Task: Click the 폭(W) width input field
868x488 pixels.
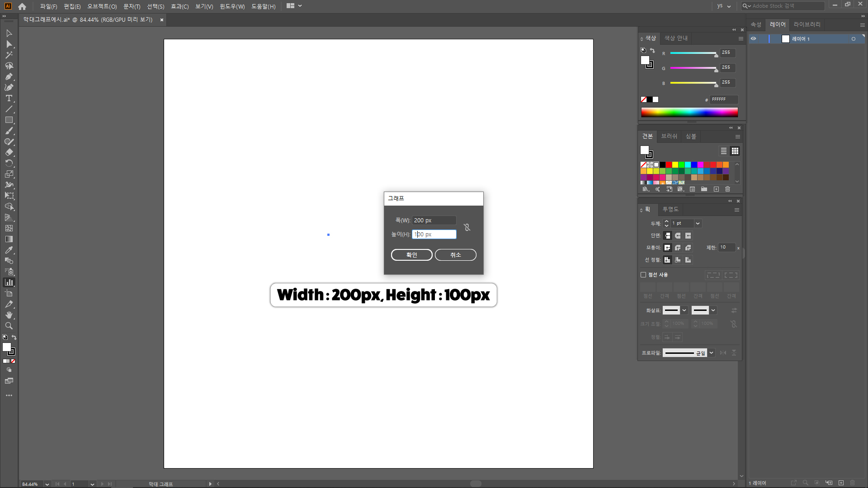Action: (x=434, y=221)
